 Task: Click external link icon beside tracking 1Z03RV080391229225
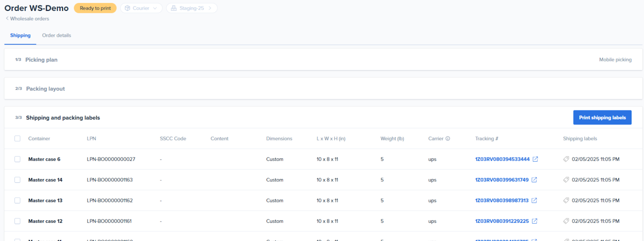coord(535,221)
